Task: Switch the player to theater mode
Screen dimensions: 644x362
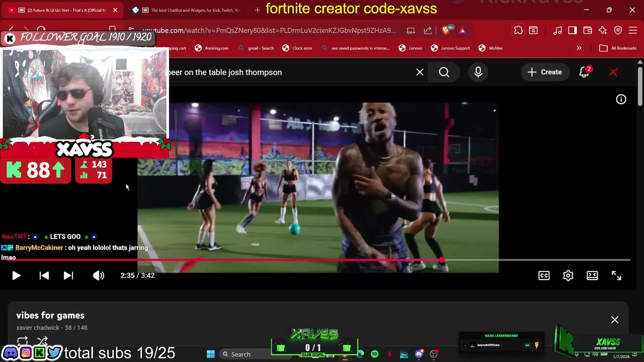Action: tap(592, 276)
